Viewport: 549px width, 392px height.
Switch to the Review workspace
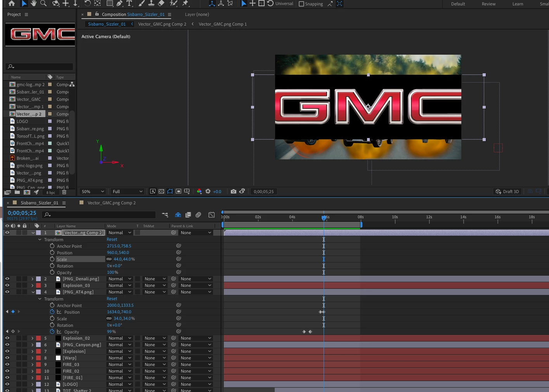point(488,4)
